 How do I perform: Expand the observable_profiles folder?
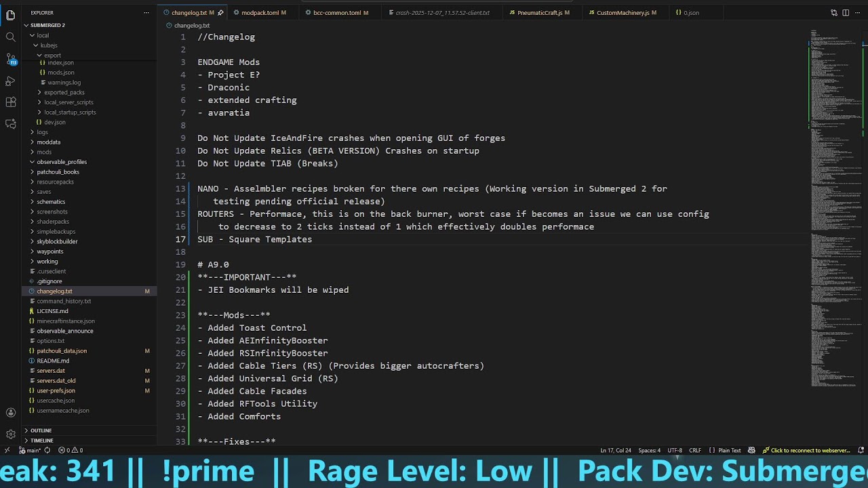[90, 162]
